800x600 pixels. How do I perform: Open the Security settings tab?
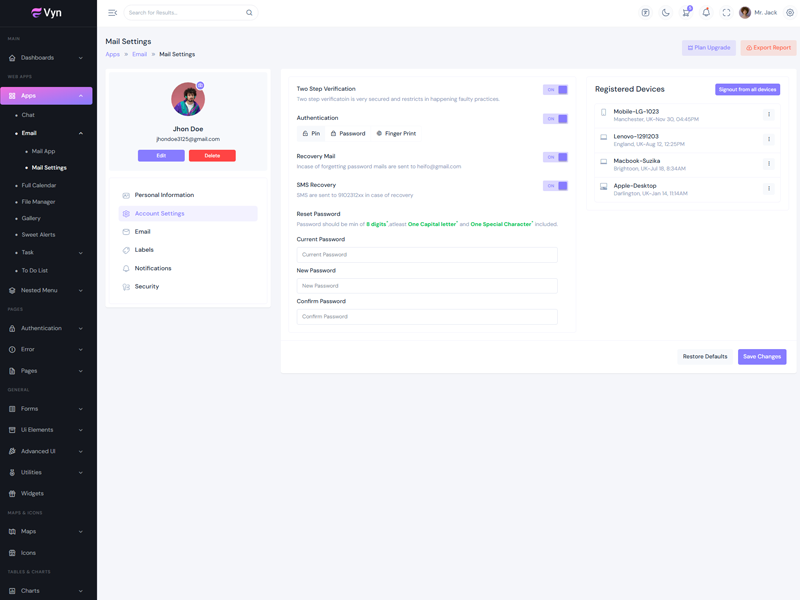tap(147, 287)
